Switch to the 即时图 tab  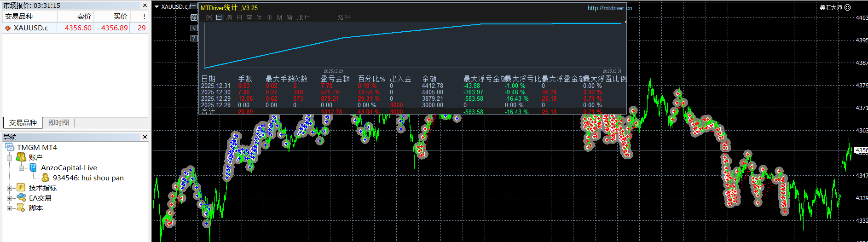58,123
